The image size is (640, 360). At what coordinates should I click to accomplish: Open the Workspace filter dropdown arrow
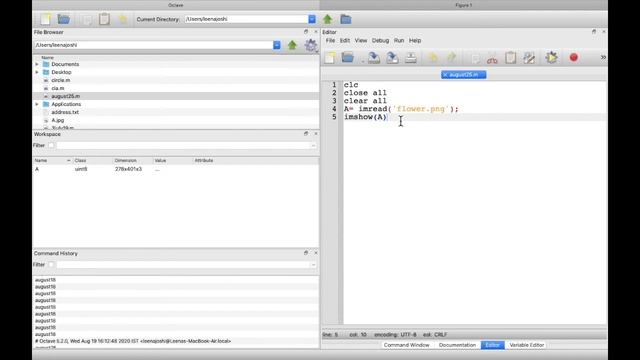(313, 145)
